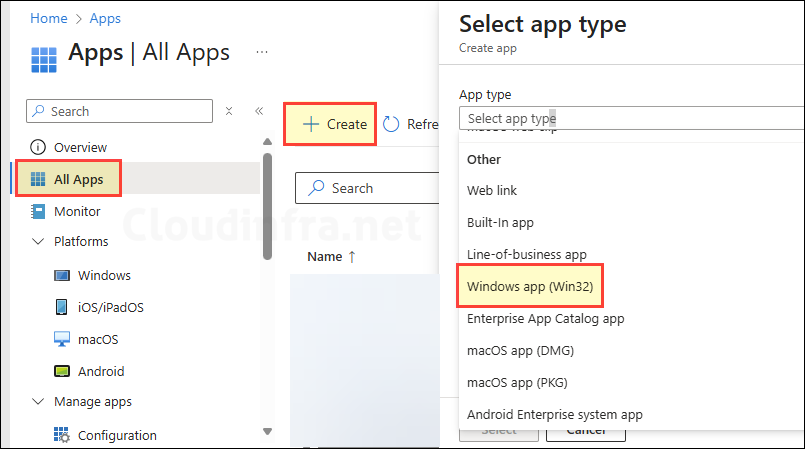The width and height of the screenshot is (805, 449).
Task: Open the App type dropdown
Action: click(630, 118)
